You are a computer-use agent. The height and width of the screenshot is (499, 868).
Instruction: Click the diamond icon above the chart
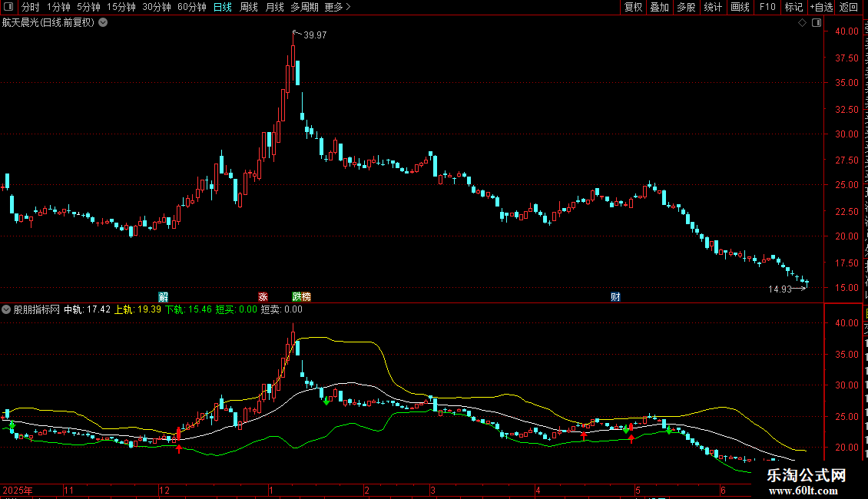tap(802, 23)
